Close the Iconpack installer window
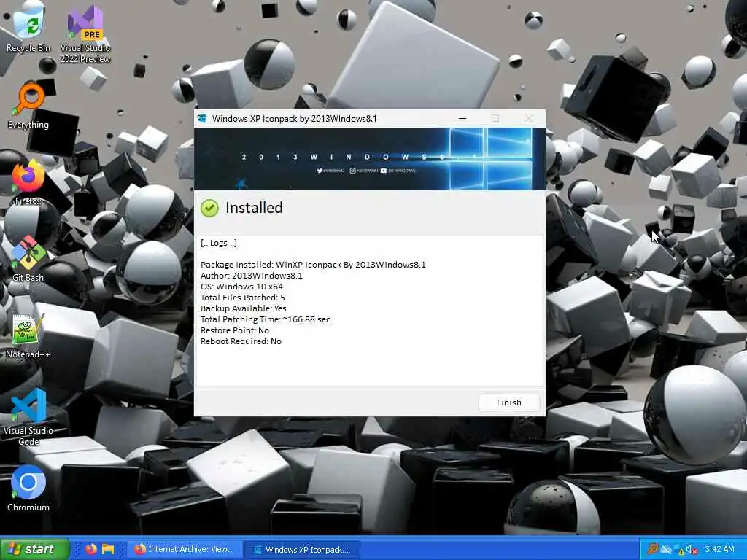 click(528, 118)
